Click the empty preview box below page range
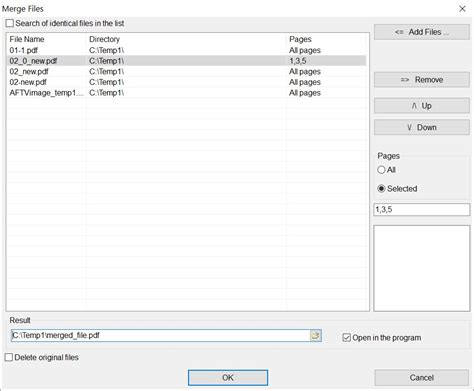This screenshot has height=391, width=474. click(422, 268)
